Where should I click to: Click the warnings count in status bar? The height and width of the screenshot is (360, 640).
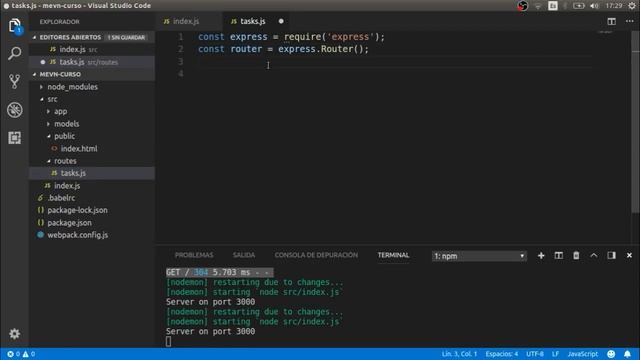[29, 354]
